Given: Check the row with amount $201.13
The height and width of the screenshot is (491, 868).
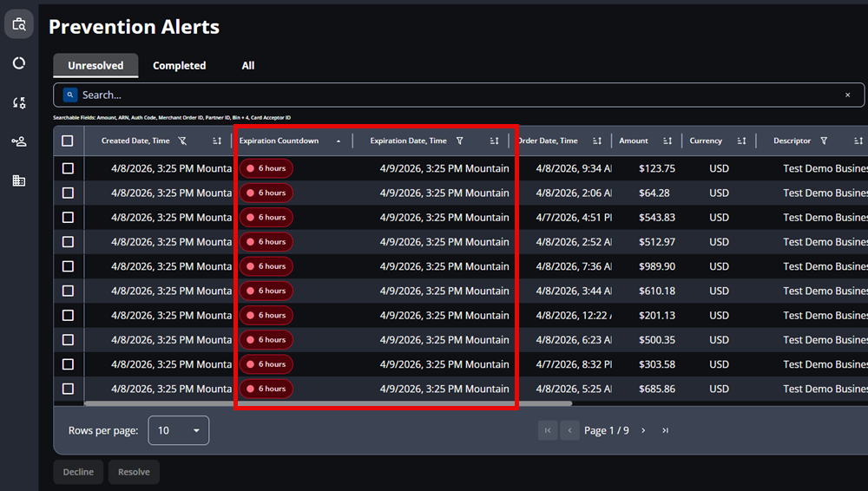Looking at the screenshot, I should 68,315.
